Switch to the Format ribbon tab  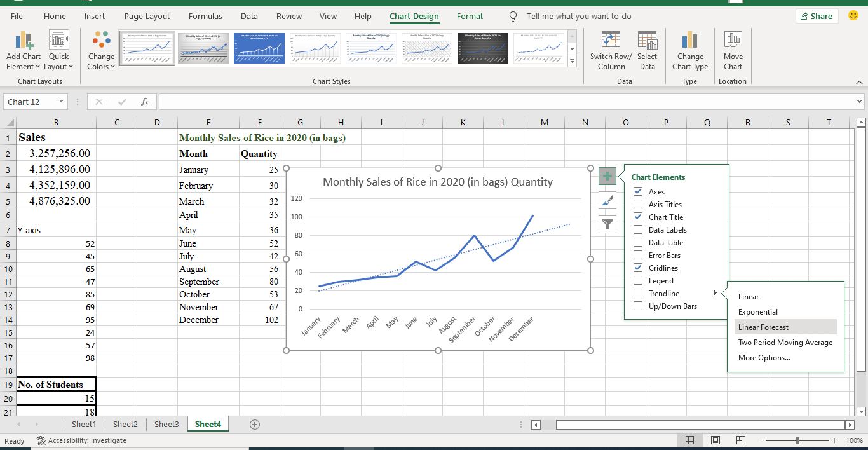click(x=470, y=16)
